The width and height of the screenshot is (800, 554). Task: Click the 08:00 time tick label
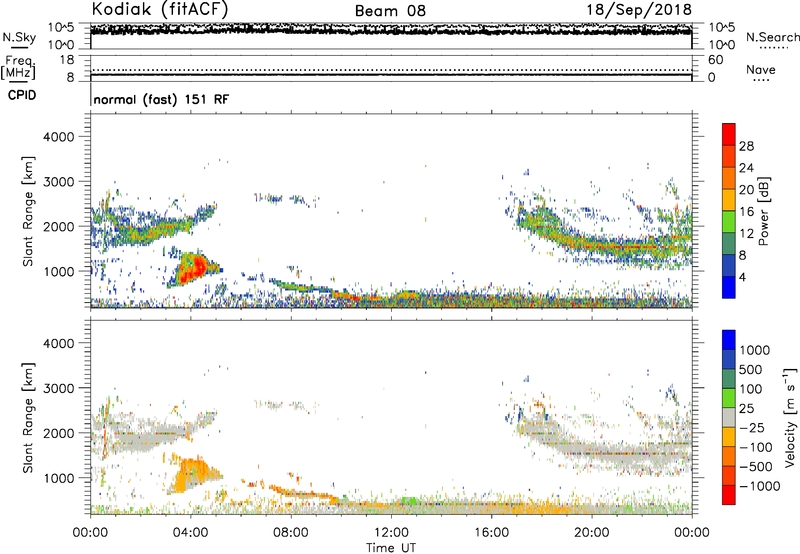point(291,533)
